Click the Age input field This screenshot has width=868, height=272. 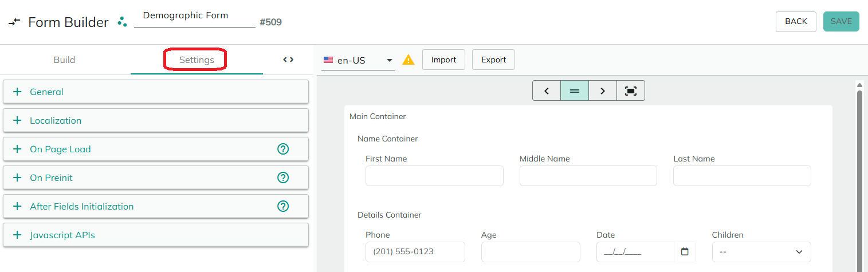[x=531, y=252]
